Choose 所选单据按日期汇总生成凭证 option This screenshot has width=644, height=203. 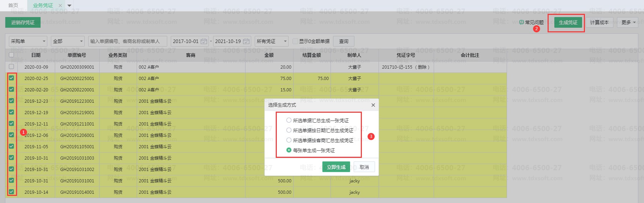coord(289,130)
